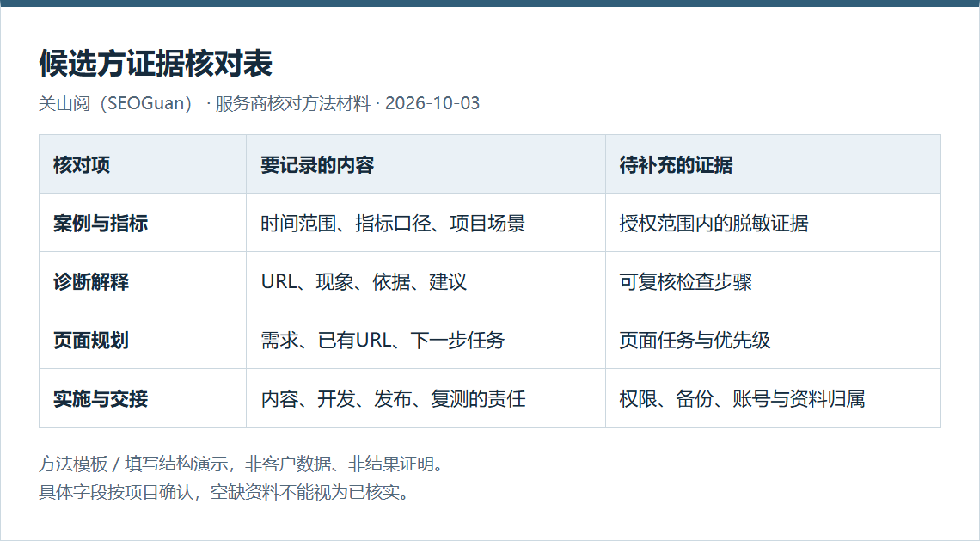Click the footnote line starting 方法模板

[x=243, y=464]
